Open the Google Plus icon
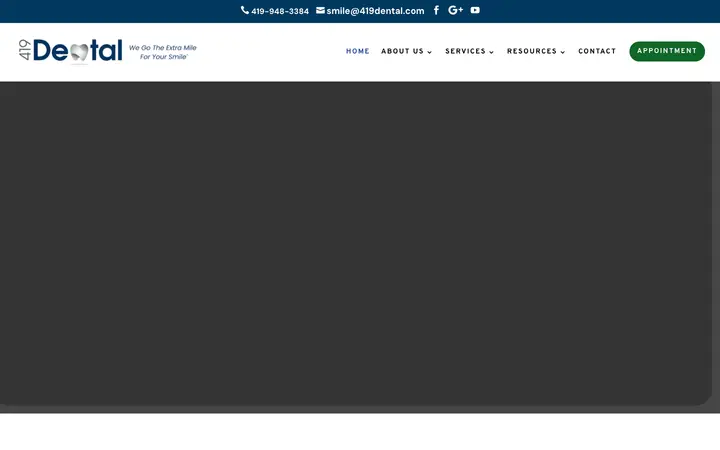720x450 pixels. click(x=455, y=10)
